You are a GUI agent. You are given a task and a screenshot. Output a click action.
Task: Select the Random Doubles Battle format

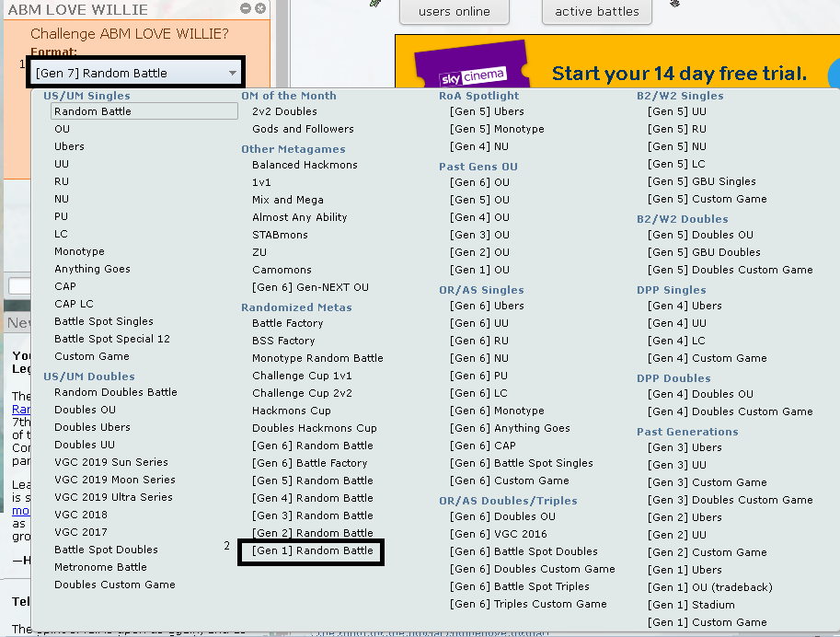tap(116, 392)
